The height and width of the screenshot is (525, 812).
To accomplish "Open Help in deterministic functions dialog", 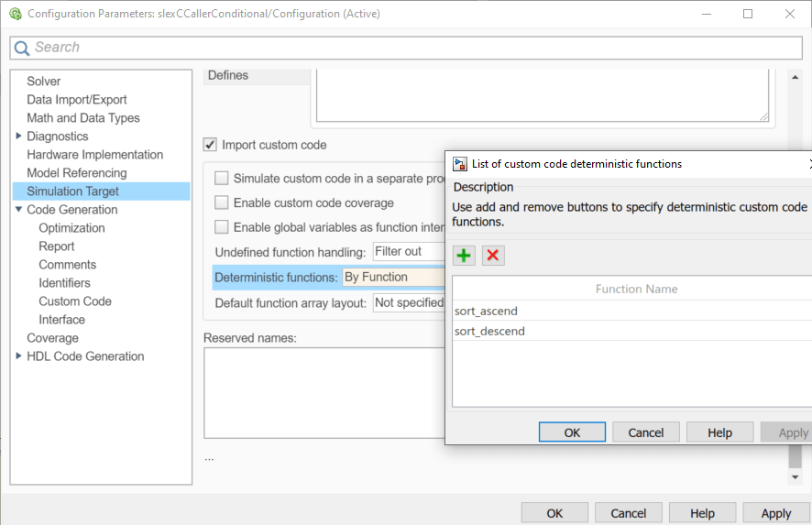I will coord(719,432).
